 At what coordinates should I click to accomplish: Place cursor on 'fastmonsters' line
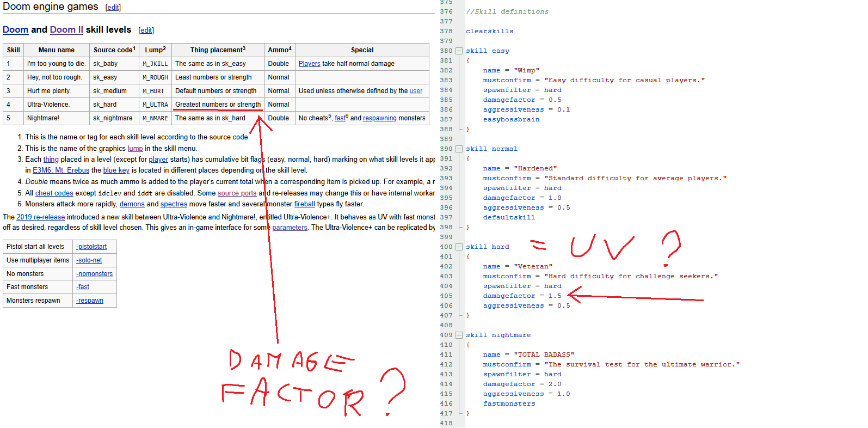coord(509,403)
